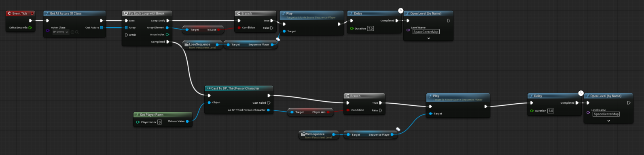This screenshot has width=644, height=155.
Task: Edit the lower SpaceCenterMap Level Name field
Action: point(606,114)
